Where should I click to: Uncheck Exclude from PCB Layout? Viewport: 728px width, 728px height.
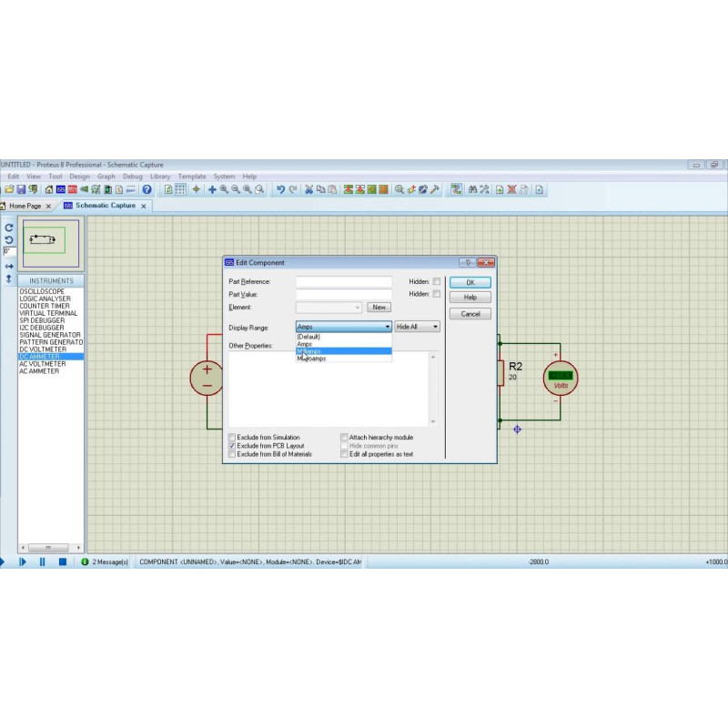coord(231,446)
